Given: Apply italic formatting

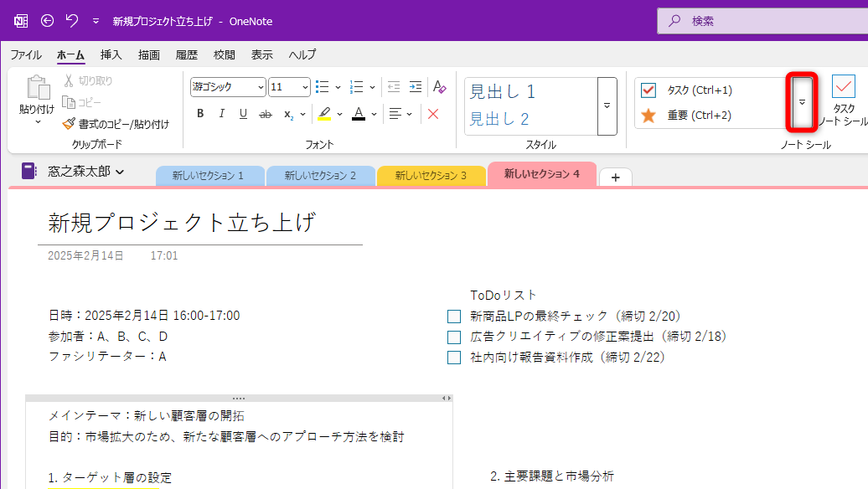Looking at the screenshot, I should tap(220, 114).
